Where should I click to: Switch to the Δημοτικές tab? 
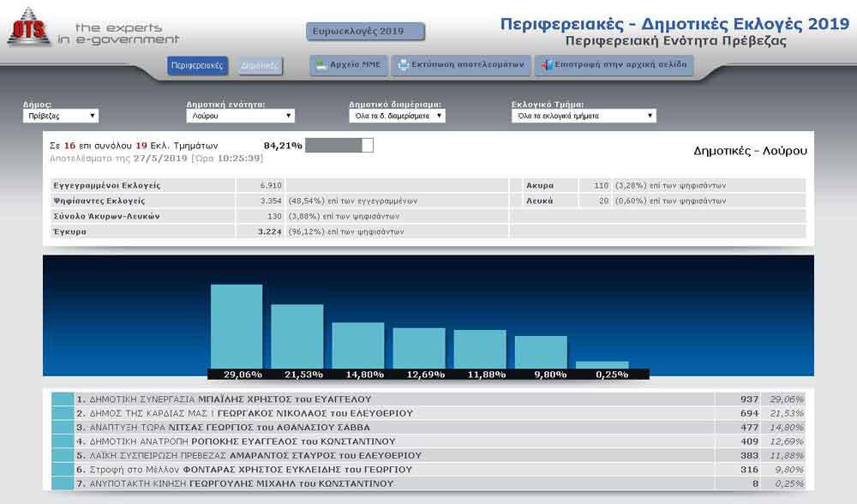[x=261, y=66]
